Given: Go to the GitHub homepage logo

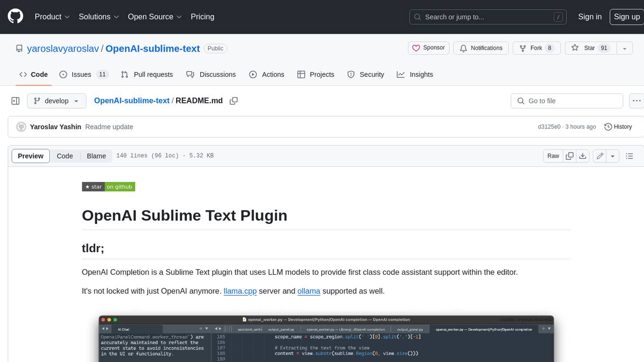Looking at the screenshot, I should click(x=15, y=17).
